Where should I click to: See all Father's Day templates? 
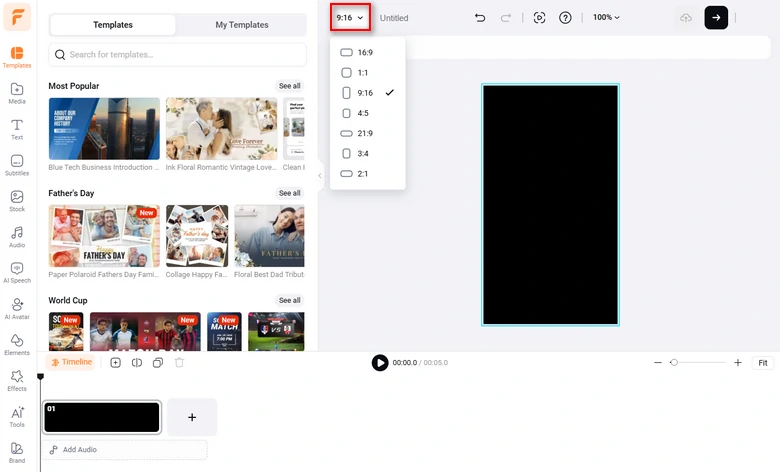(290, 193)
